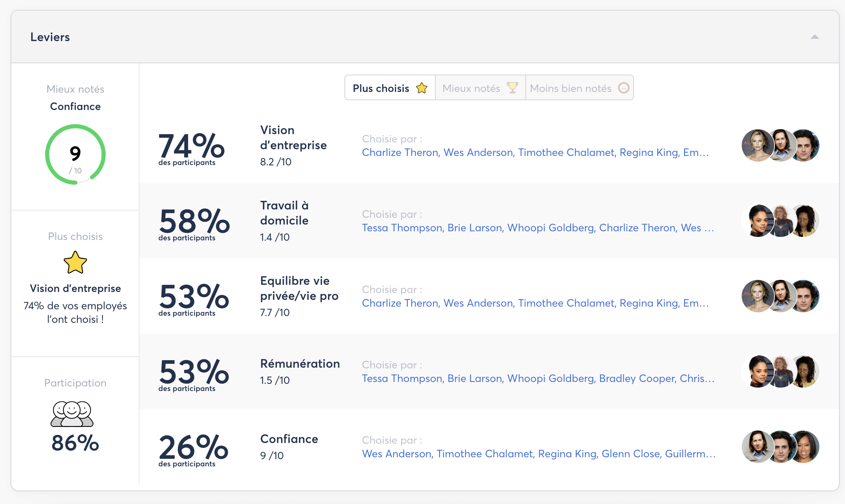Screen dimensions: 845x504
Task: Click avatars in Vision d'entreprise row
Action: [780, 145]
